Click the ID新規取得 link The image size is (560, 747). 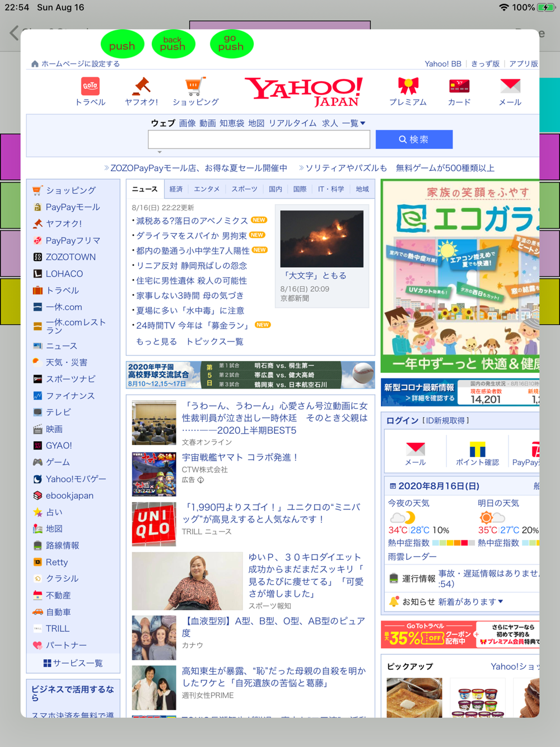click(x=446, y=421)
